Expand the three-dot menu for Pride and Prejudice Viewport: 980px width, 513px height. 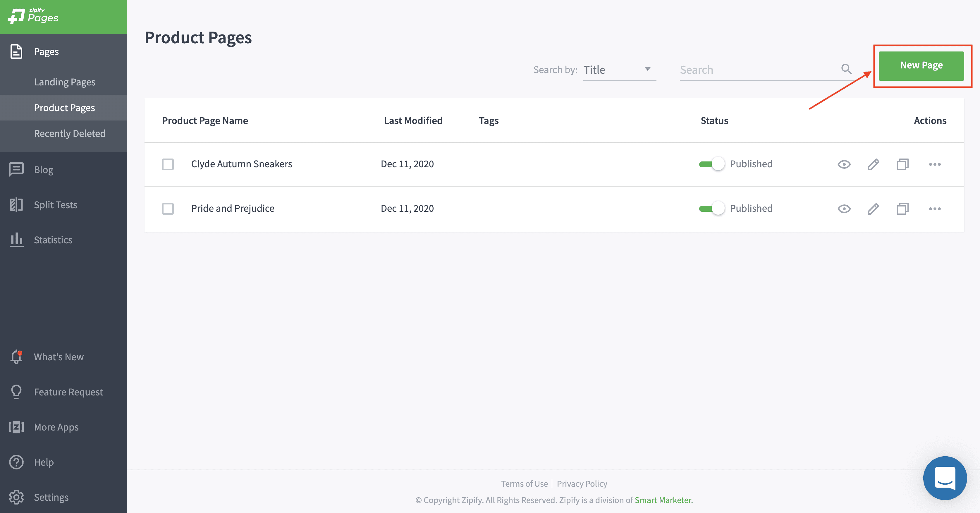coord(934,209)
